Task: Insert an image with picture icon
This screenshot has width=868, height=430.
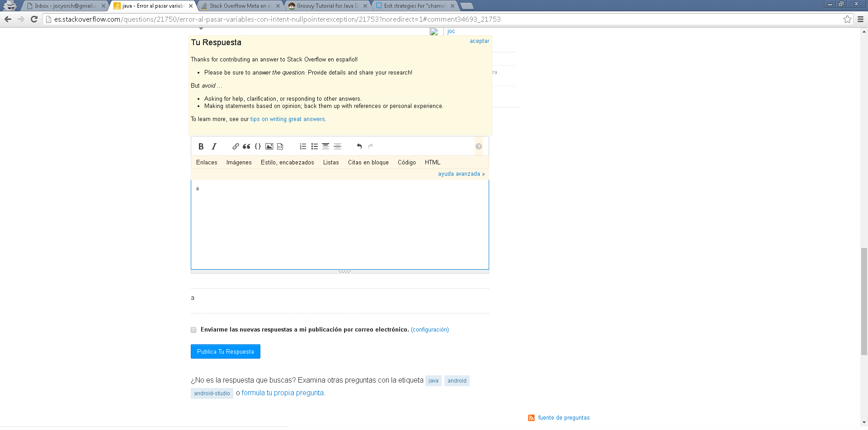Action: (269, 146)
